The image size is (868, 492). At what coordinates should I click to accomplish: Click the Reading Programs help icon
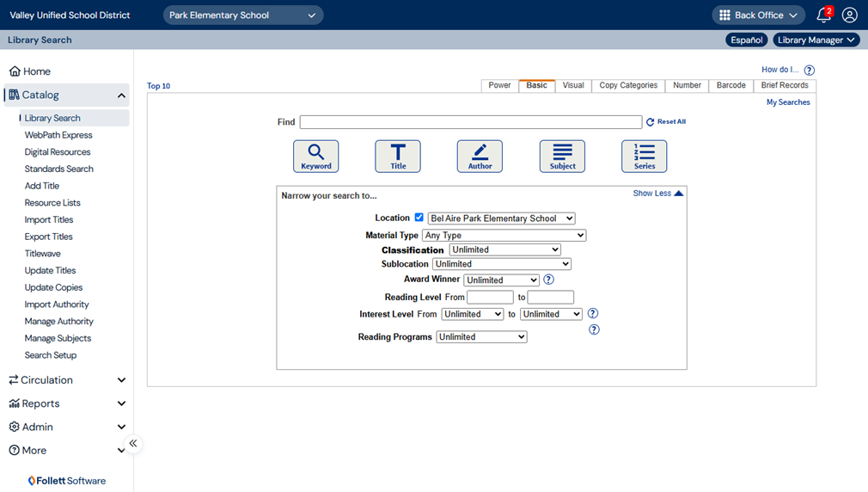(594, 329)
